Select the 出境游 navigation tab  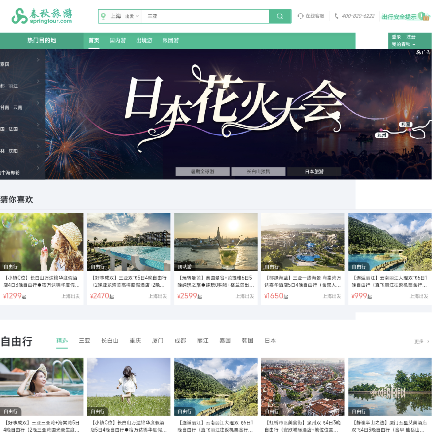click(x=144, y=41)
